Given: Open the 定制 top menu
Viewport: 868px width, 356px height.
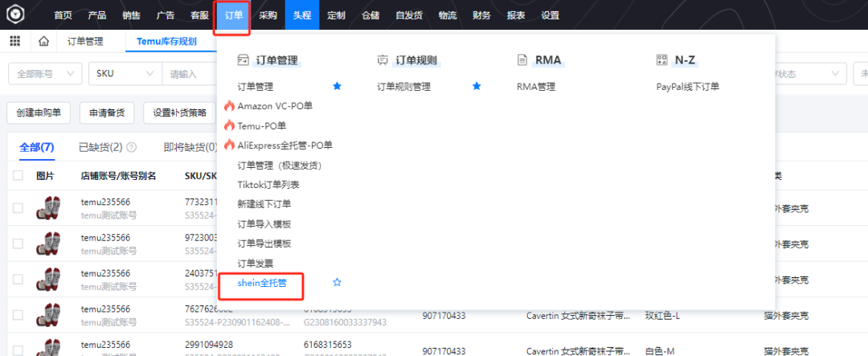Looking at the screenshot, I should tap(336, 15).
